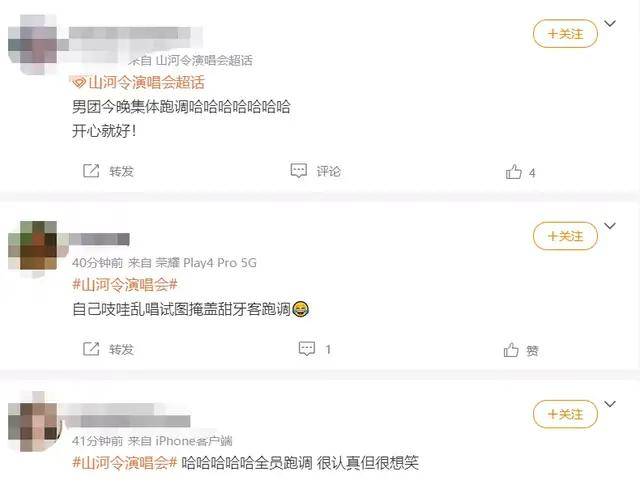Click repost icon on first post
Screen dimensions: 640x493
click(91, 171)
